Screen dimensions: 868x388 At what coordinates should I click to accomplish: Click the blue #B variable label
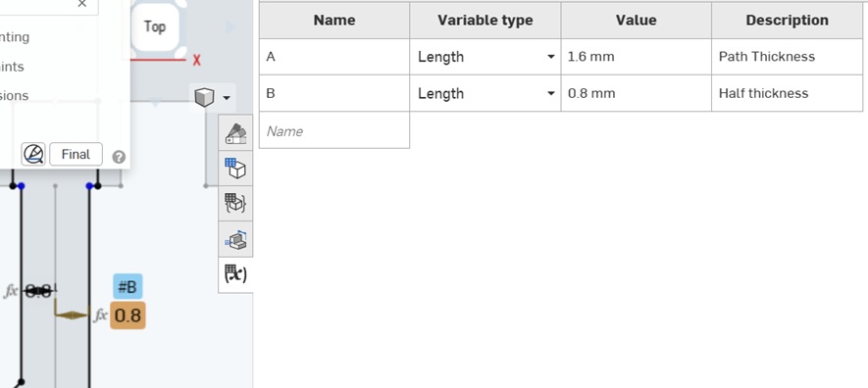128,287
